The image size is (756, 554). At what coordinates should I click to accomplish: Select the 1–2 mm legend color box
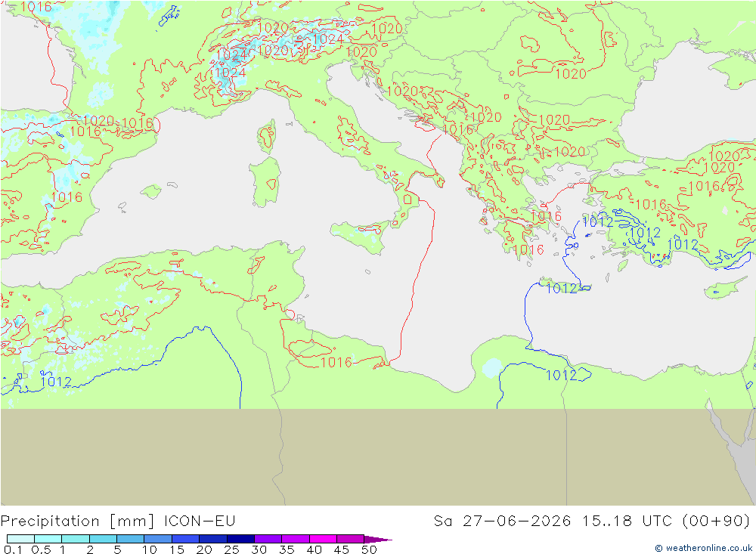[76, 539]
